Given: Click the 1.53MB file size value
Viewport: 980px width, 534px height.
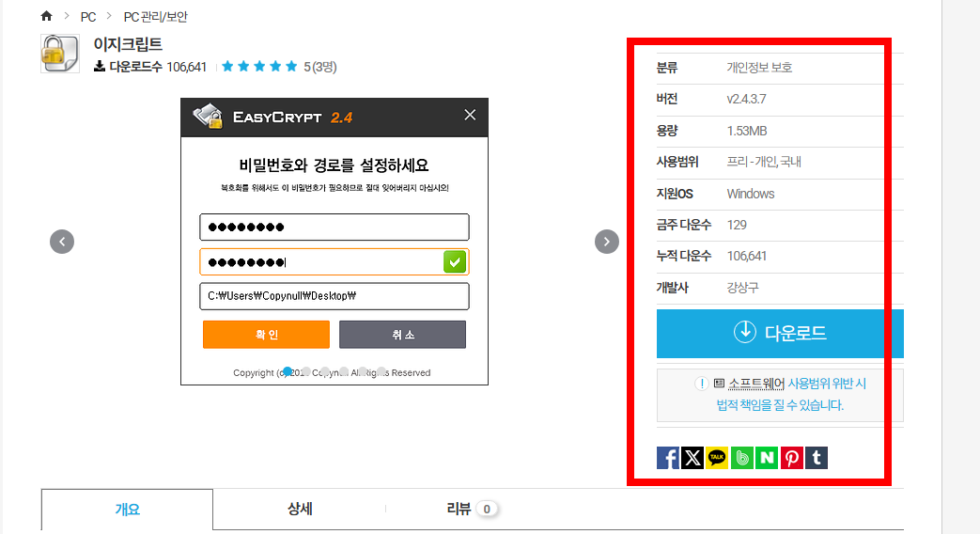Looking at the screenshot, I should (747, 131).
